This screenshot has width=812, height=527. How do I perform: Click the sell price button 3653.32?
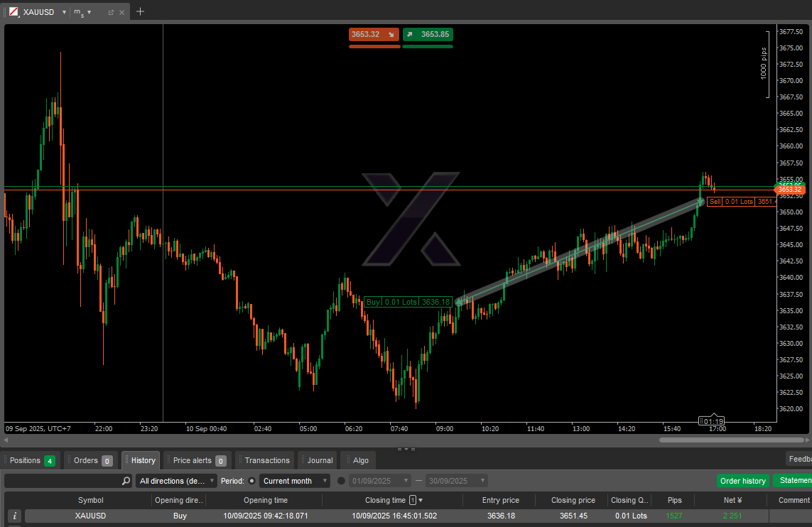coord(374,34)
